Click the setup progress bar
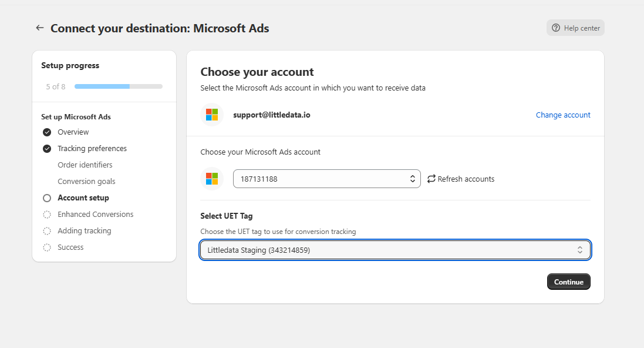This screenshot has width=644, height=348. pyautogui.click(x=118, y=86)
